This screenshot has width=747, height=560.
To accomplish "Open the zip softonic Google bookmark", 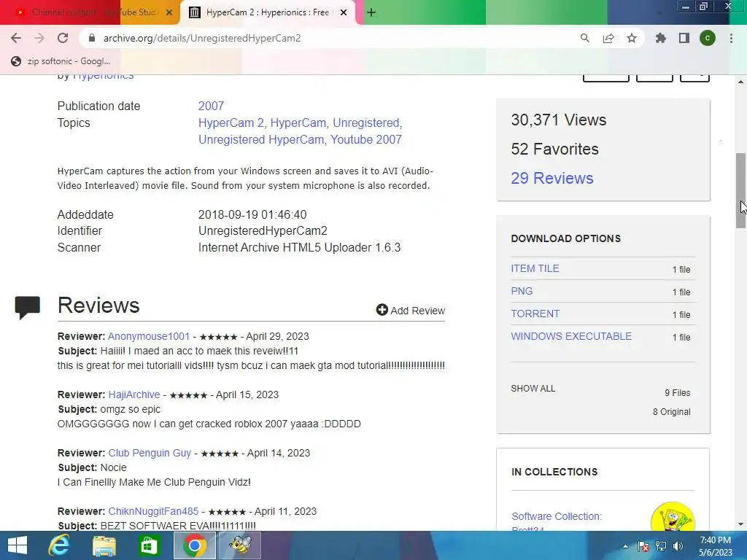I will pyautogui.click(x=61, y=61).
